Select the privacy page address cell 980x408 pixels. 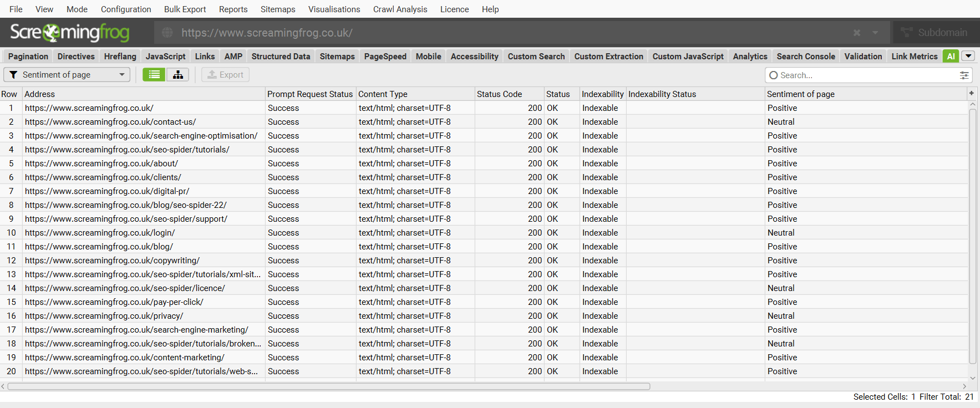(x=144, y=315)
